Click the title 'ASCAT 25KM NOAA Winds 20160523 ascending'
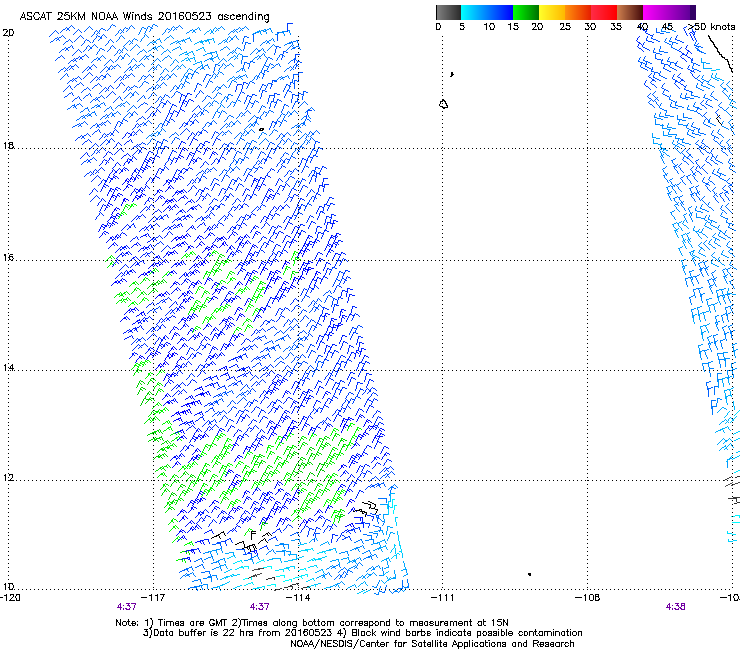 pos(144,17)
